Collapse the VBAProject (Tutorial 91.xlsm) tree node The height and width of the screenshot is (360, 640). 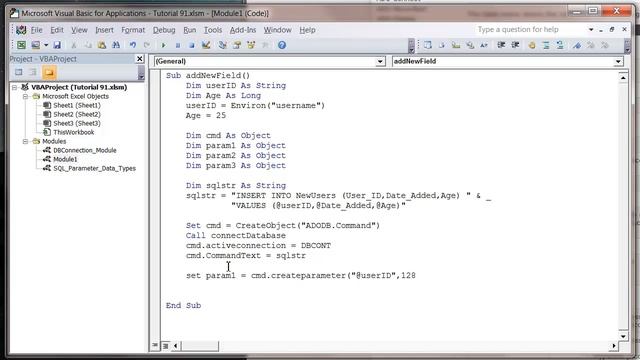click(15, 87)
